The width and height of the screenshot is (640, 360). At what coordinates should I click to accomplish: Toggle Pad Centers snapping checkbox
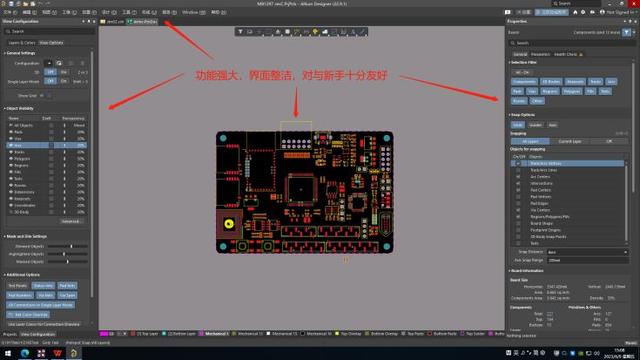coord(518,190)
